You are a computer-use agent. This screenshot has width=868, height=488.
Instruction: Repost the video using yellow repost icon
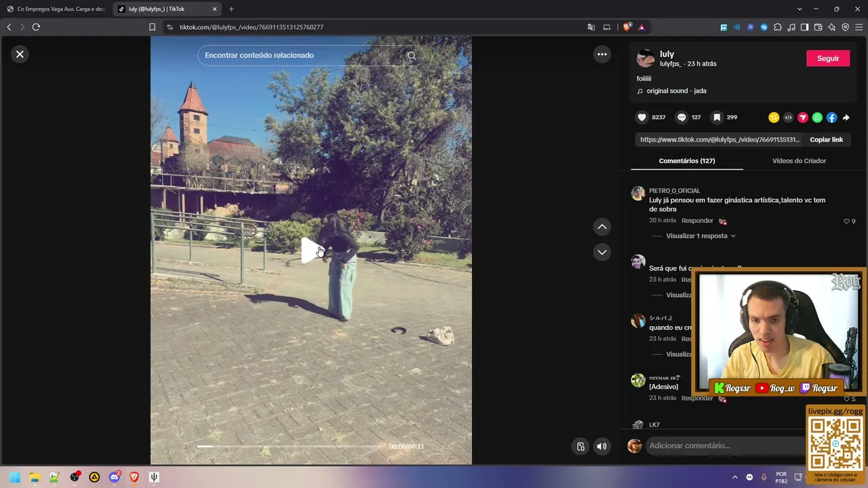click(774, 117)
